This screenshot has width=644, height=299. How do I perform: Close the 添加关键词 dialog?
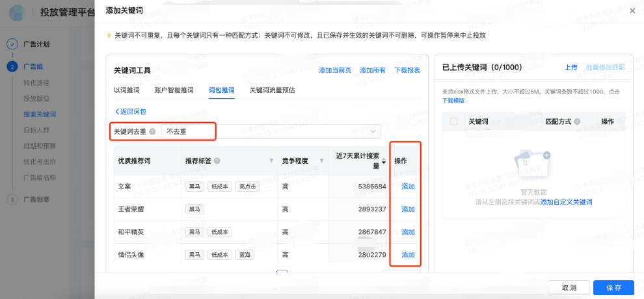[x=632, y=10]
